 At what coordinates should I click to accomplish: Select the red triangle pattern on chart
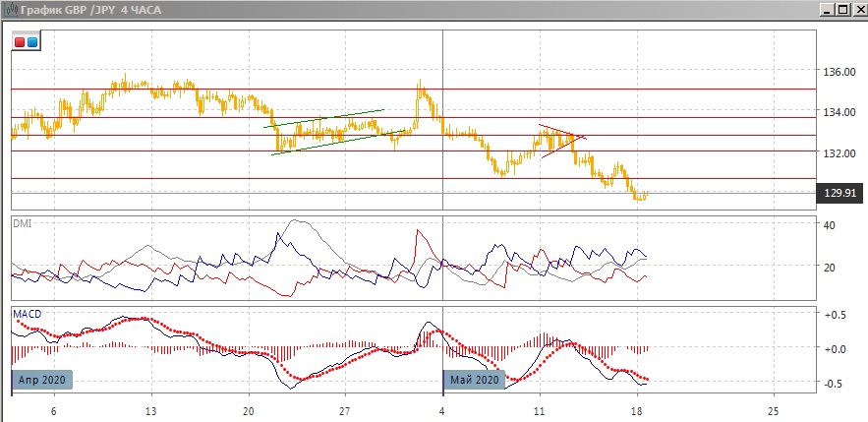[562, 139]
